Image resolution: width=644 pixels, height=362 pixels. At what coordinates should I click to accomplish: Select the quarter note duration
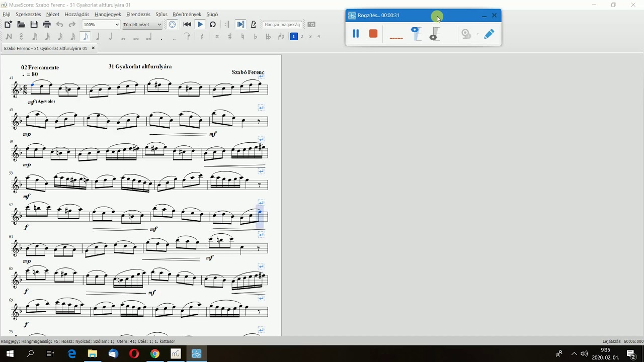pyautogui.click(x=98, y=37)
